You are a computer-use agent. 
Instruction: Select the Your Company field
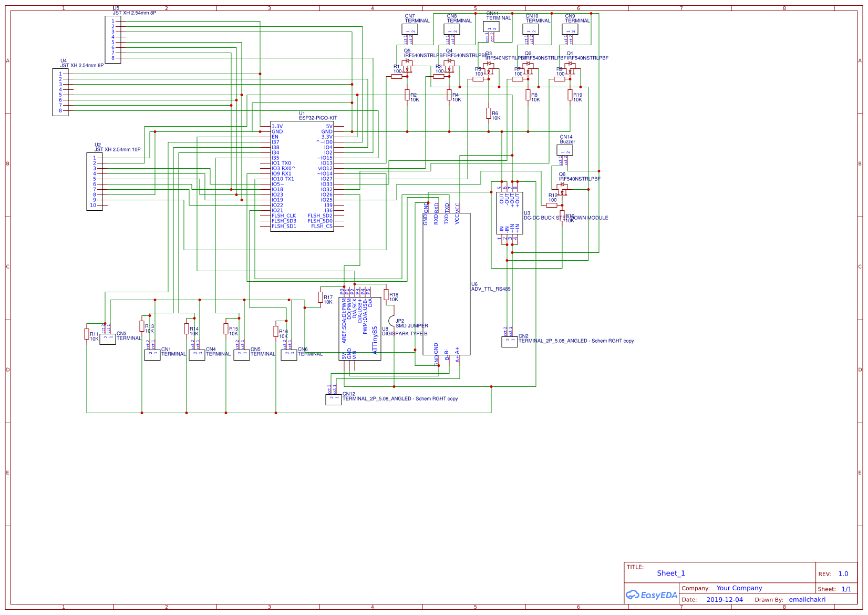coord(739,588)
